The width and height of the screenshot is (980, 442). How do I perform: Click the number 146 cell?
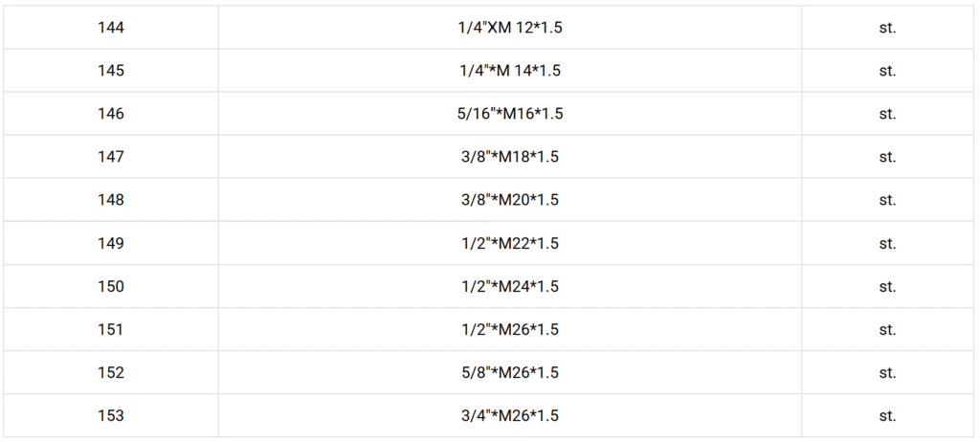point(111,114)
